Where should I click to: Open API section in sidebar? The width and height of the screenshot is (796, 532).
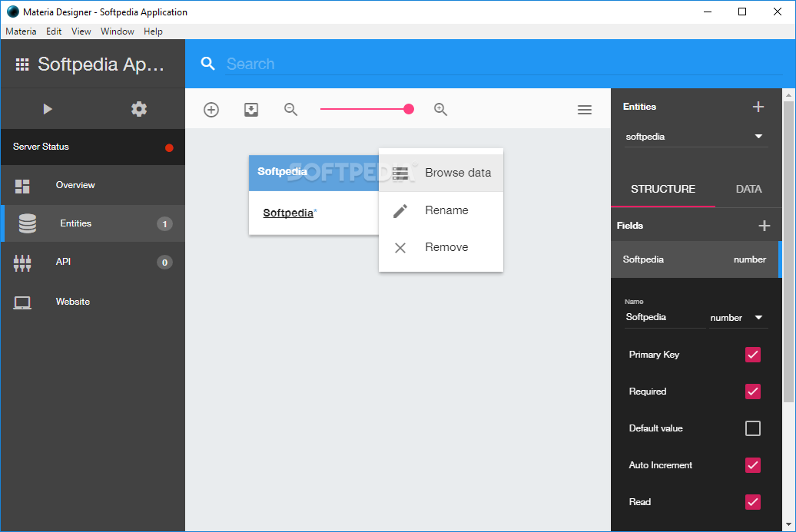tap(93, 263)
